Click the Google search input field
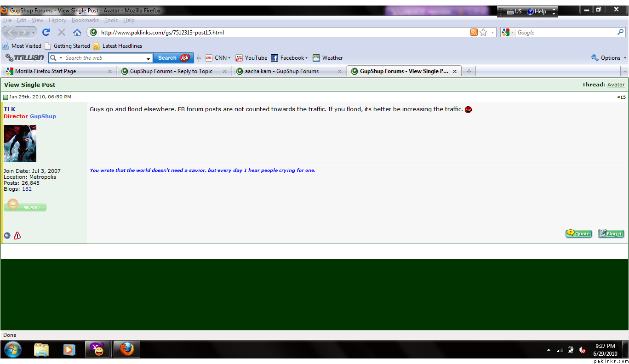 (566, 33)
